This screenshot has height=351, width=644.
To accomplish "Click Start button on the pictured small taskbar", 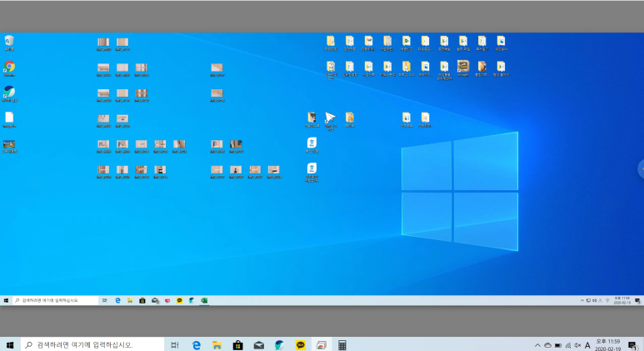I will pyautogui.click(x=6, y=300).
